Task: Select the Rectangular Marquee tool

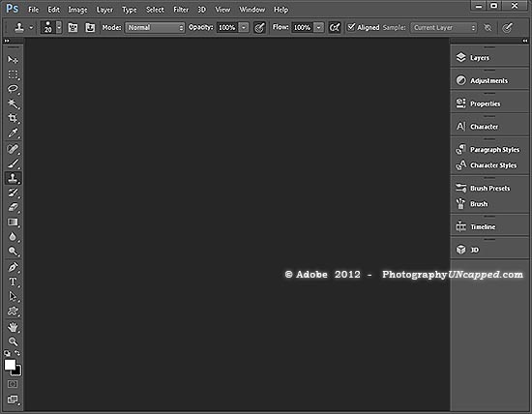Action: [13, 74]
